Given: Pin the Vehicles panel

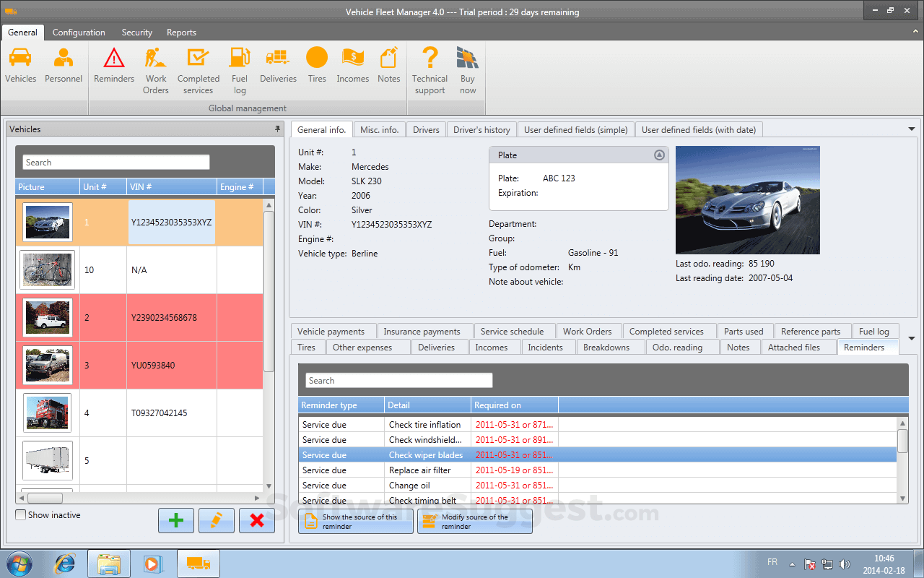Looking at the screenshot, I should (x=277, y=129).
